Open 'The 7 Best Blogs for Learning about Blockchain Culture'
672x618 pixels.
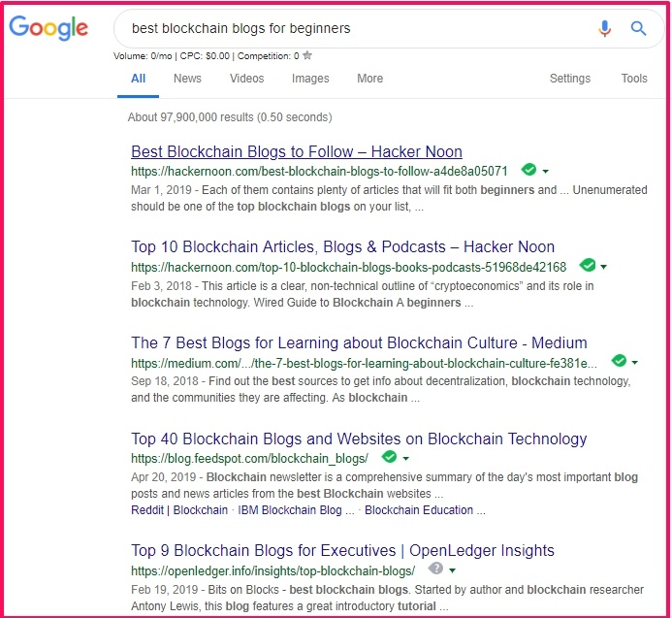359,343
